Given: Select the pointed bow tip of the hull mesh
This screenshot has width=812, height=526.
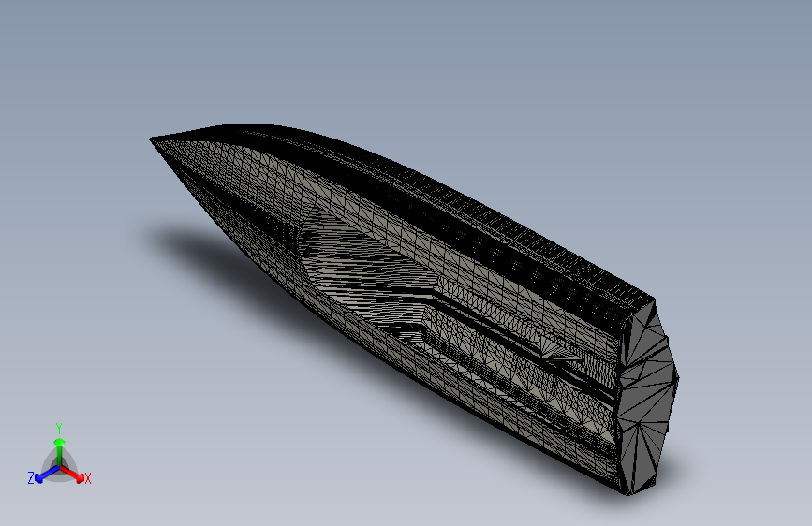Looking at the screenshot, I should (153, 139).
